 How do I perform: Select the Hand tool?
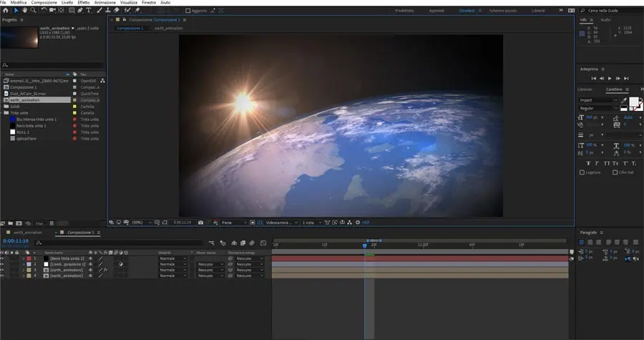(24, 10)
